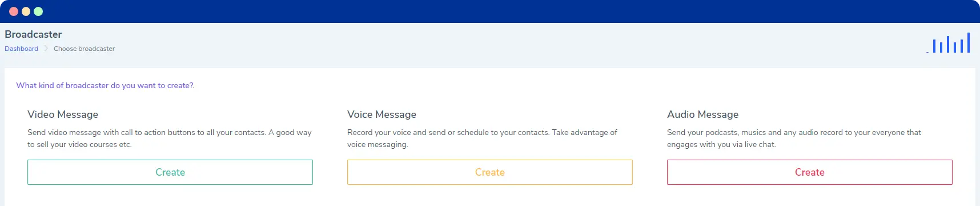Open the bar chart stats icon

tap(948, 43)
